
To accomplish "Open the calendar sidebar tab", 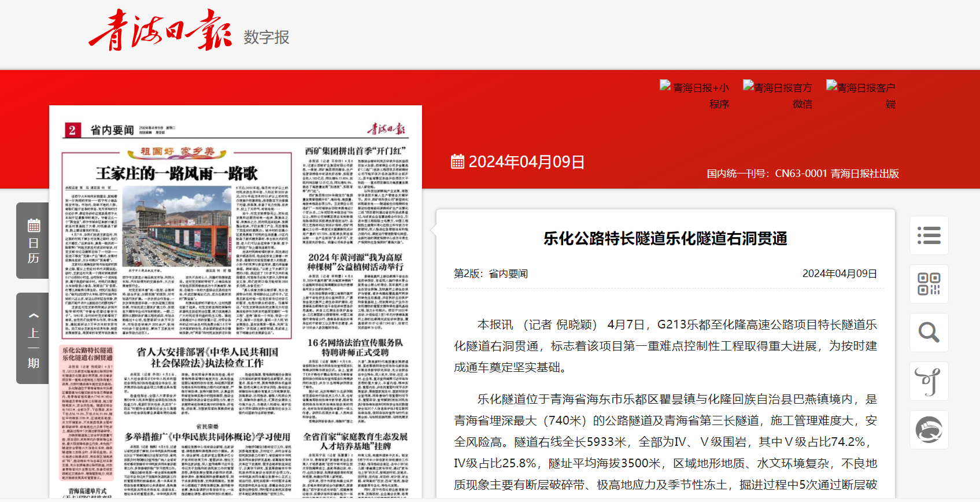I will pyautogui.click(x=33, y=241).
